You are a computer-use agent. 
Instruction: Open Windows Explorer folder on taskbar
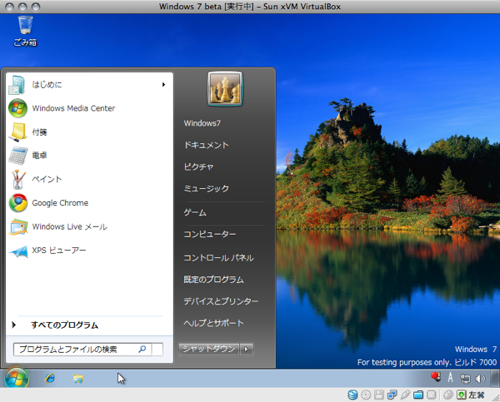coord(78,378)
